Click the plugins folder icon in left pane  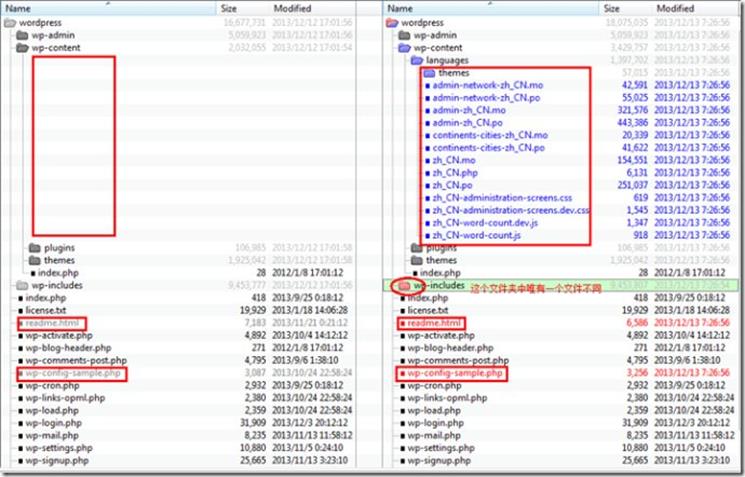coord(34,247)
